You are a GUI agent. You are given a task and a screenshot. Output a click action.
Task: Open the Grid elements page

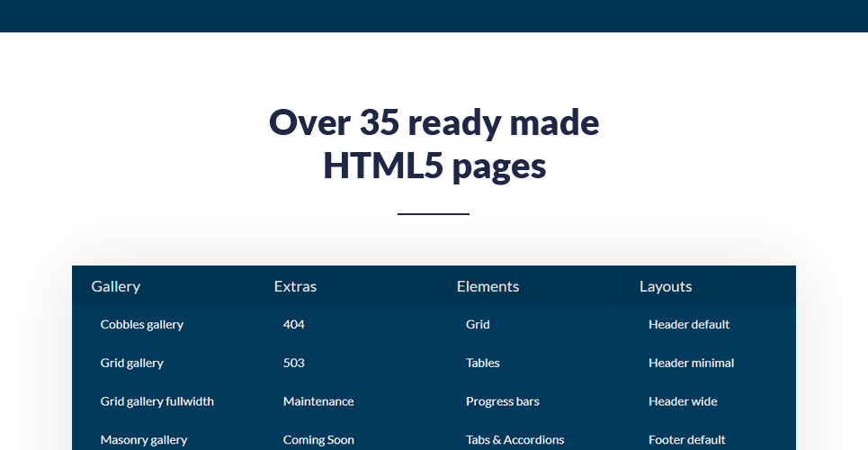[x=478, y=325]
